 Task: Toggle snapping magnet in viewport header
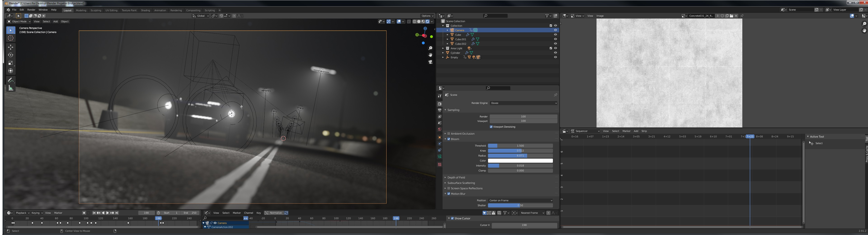coord(221,16)
